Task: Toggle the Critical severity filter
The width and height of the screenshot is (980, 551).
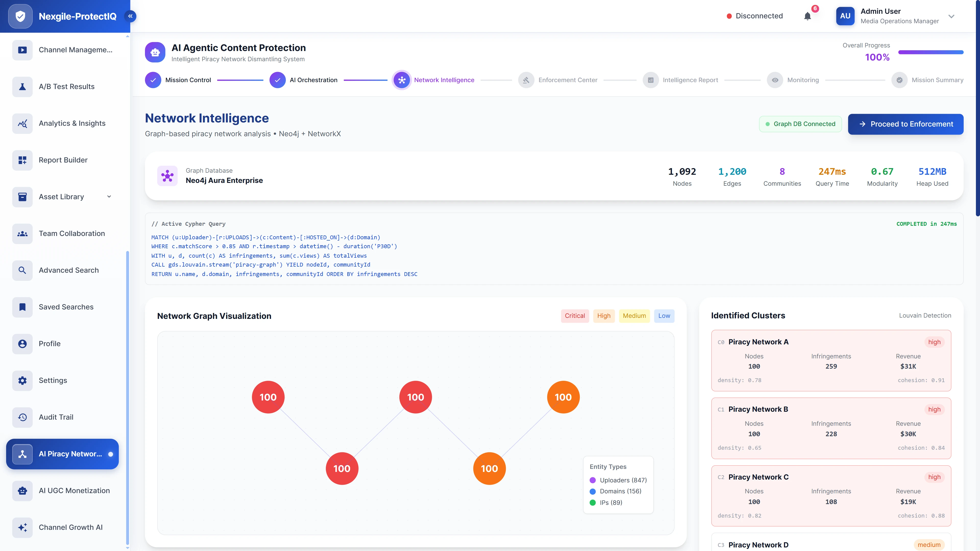Action: point(575,316)
